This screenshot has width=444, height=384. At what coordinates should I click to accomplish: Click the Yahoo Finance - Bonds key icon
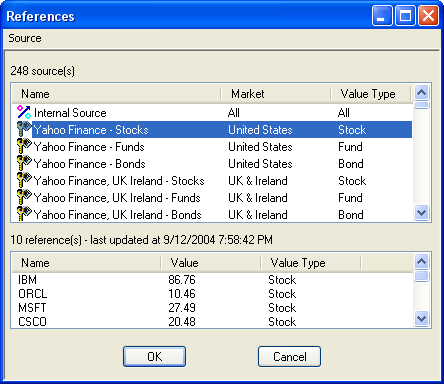(24, 163)
